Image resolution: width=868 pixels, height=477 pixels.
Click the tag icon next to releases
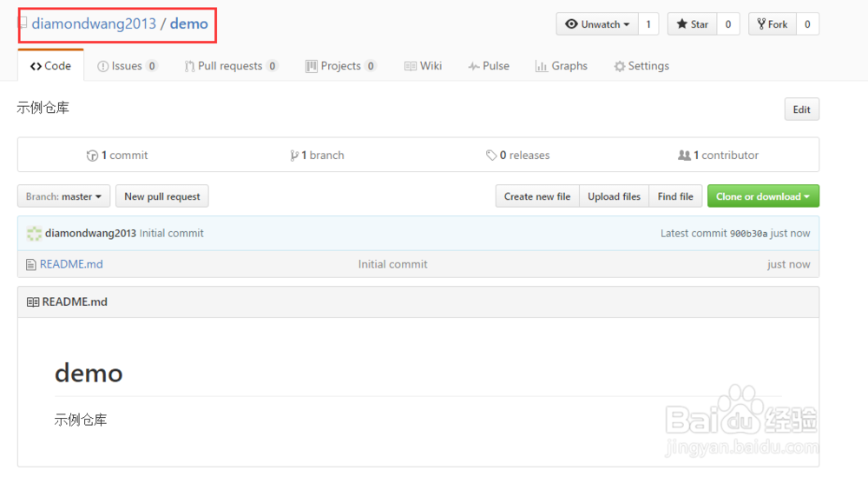491,156
